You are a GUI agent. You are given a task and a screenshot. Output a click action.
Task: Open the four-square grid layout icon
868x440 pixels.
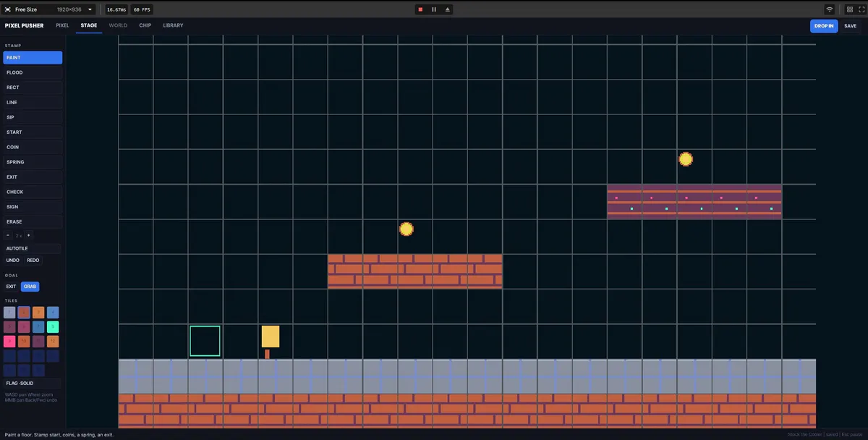(x=850, y=9)
